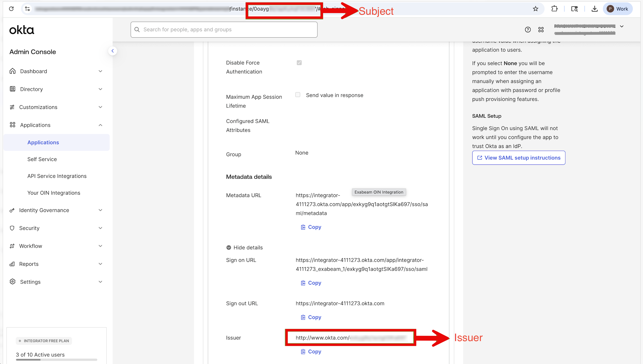Click the Security shield icon
The height and width of the screenshot is (364, 643).
click(x=13, y=228)
